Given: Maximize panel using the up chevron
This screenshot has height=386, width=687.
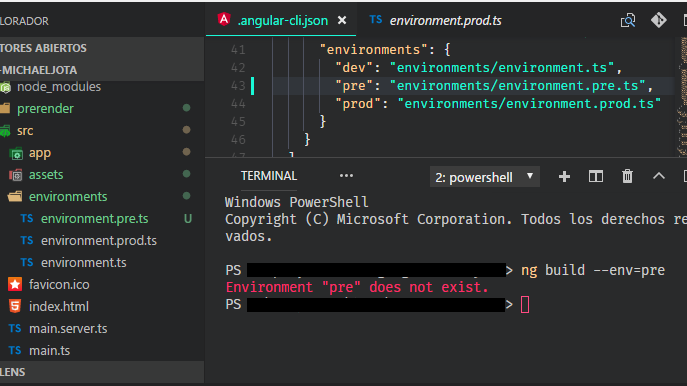Looking at the screenshot, I should point(659,176).
